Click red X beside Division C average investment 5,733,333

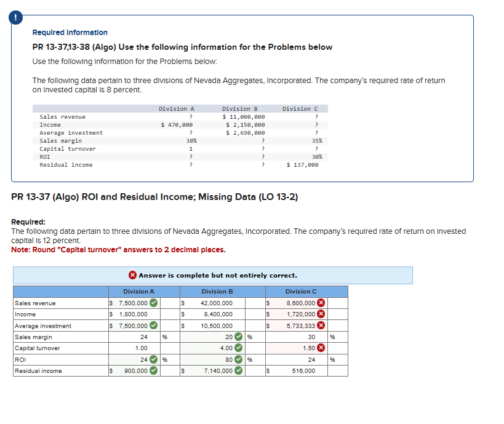click(x=321, y=326)
